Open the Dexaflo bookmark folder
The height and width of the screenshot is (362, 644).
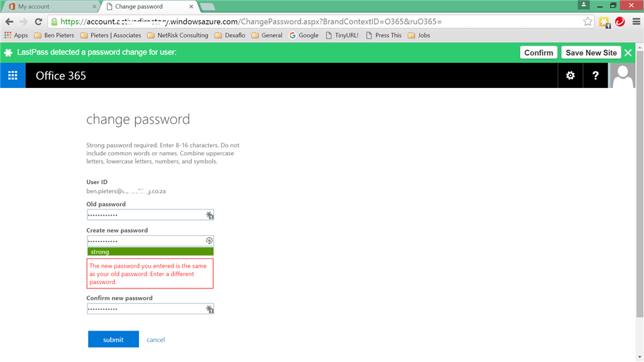(230, 35)
